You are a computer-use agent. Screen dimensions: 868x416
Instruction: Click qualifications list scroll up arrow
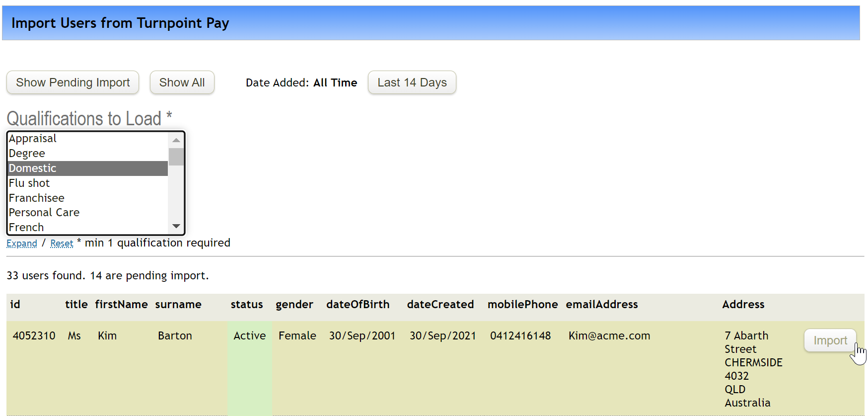point(176,140)
